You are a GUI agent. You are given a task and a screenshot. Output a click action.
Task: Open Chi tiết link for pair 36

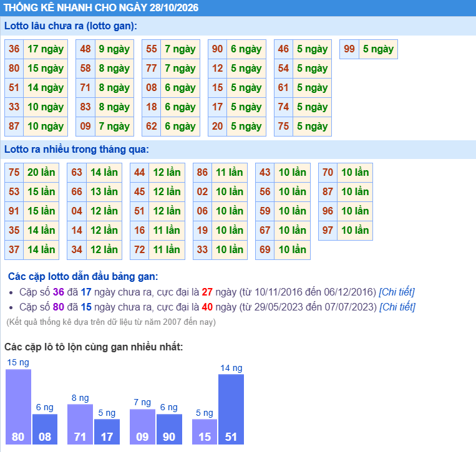coord(396,292)
